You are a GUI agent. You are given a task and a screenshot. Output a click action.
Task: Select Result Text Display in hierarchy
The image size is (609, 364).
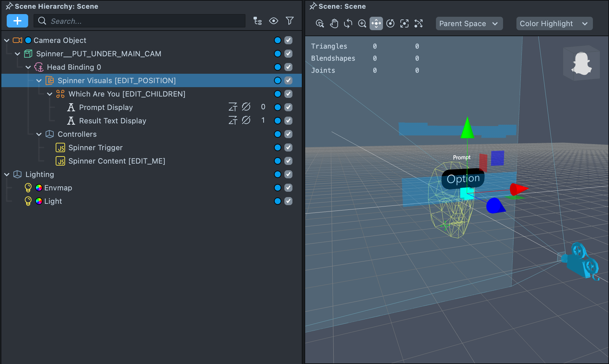pyautogui.click(x=112, y=121)
